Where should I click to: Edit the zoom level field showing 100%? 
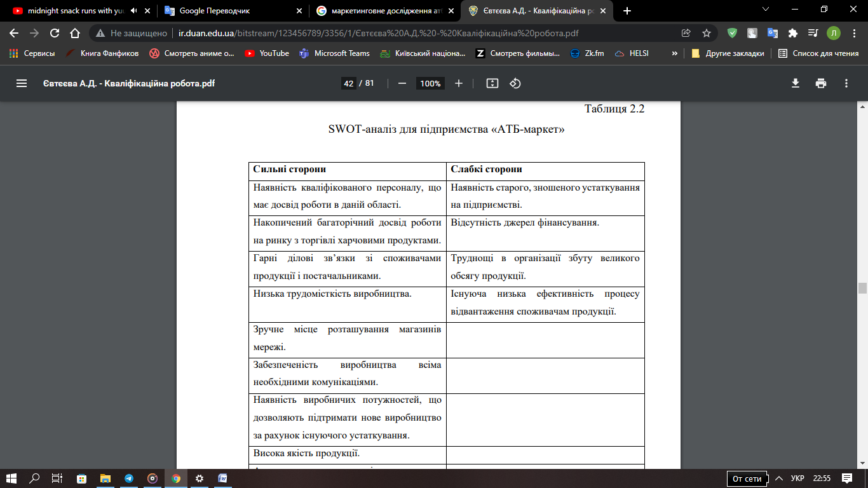[x=430, y=83]
